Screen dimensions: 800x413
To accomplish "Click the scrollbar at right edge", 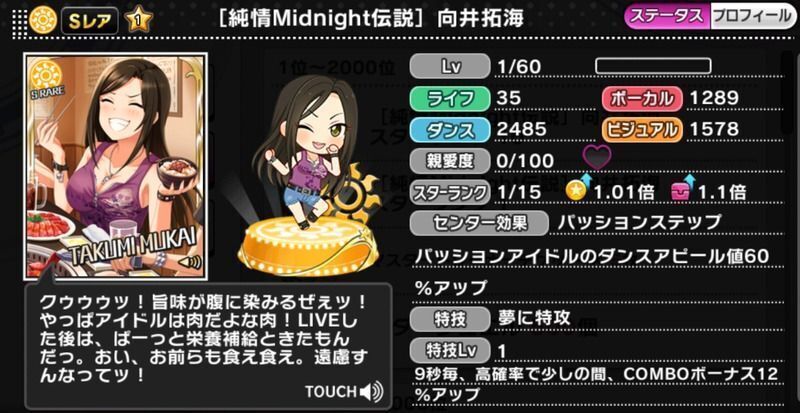I will 789,92.
